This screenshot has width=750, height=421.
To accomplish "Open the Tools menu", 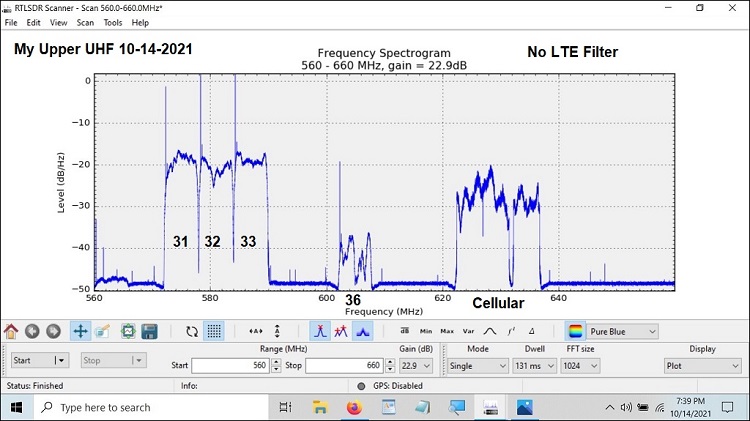I will 113,22.
